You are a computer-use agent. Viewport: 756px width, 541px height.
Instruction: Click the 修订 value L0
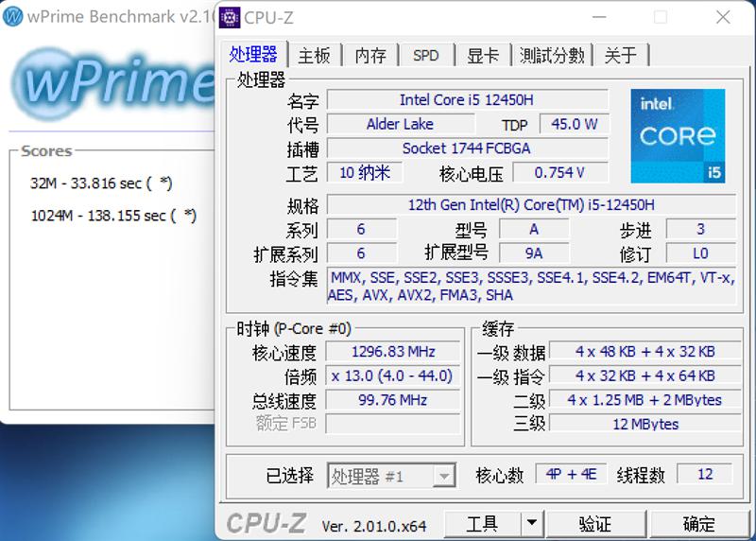click(x=700, y=253)
